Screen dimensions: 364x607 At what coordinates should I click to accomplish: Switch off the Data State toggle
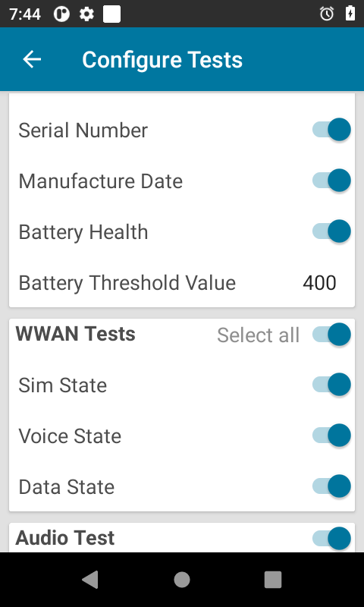331,486
